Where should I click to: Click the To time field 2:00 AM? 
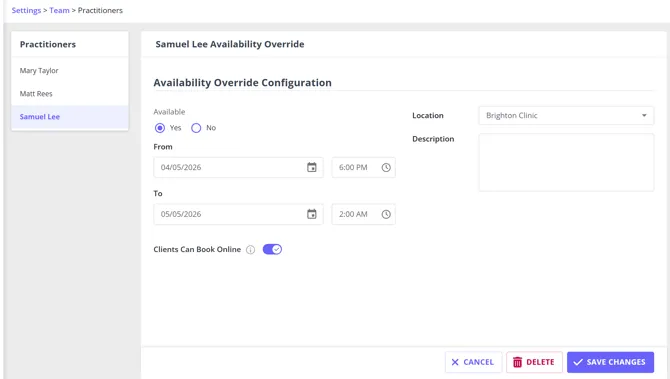click(x=363, y=214)
